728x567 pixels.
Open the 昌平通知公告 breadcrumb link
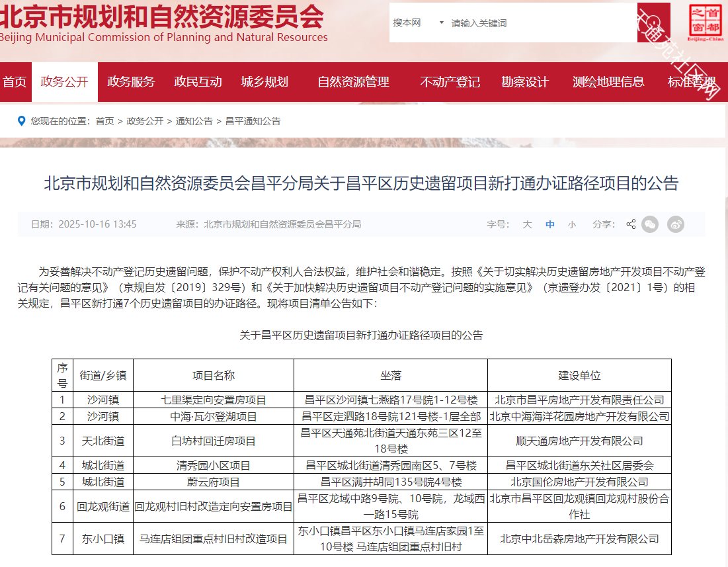click(253, 121)
